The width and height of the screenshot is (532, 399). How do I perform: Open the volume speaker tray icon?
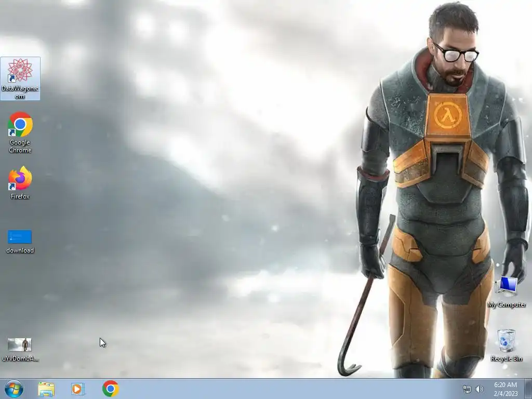[480, 389]
